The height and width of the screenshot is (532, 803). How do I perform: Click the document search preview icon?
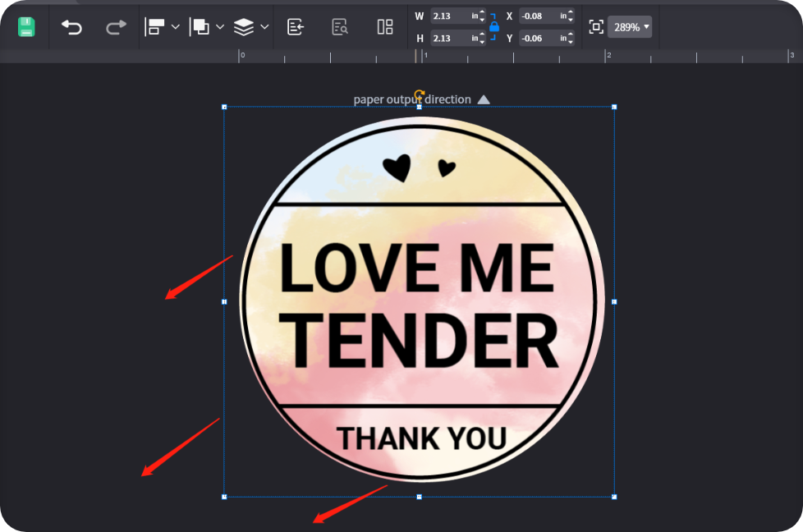340,26
